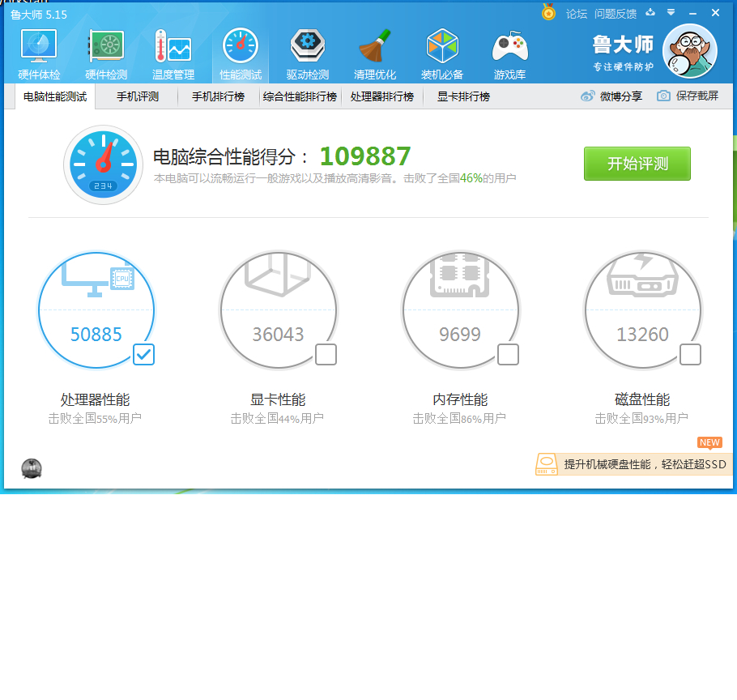The width and height of the screenshot is (737, 700).
Task: Switch to 电脑性能测试 tab
Action: click(x=55, y=97)
